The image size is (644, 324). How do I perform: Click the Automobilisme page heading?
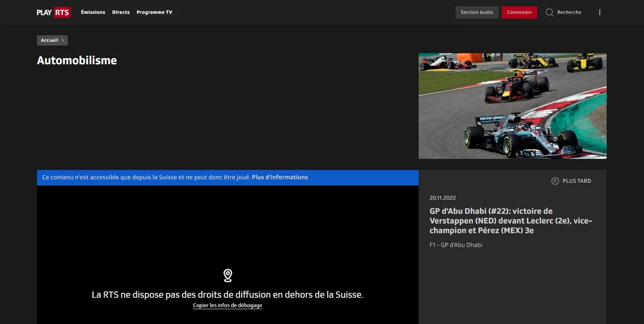point(77,61)
